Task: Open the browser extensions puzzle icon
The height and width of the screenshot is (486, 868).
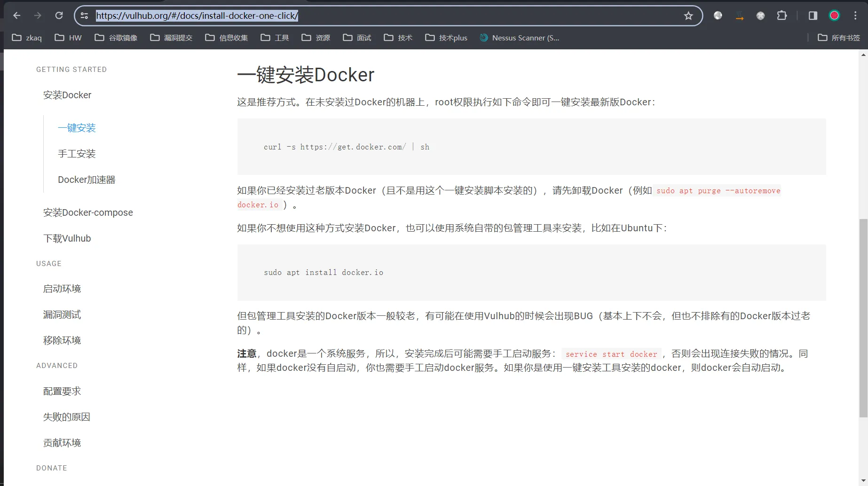Action: (x=782, y=16)
